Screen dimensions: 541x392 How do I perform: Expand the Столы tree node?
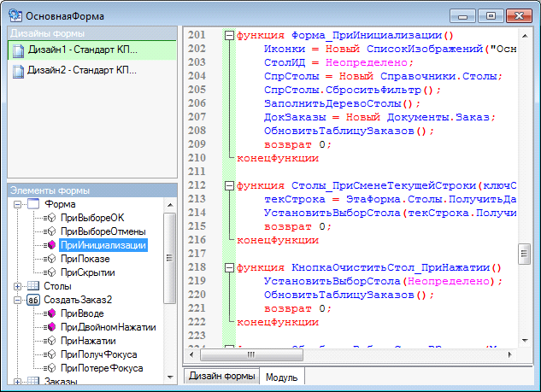[x=17, y=286]
